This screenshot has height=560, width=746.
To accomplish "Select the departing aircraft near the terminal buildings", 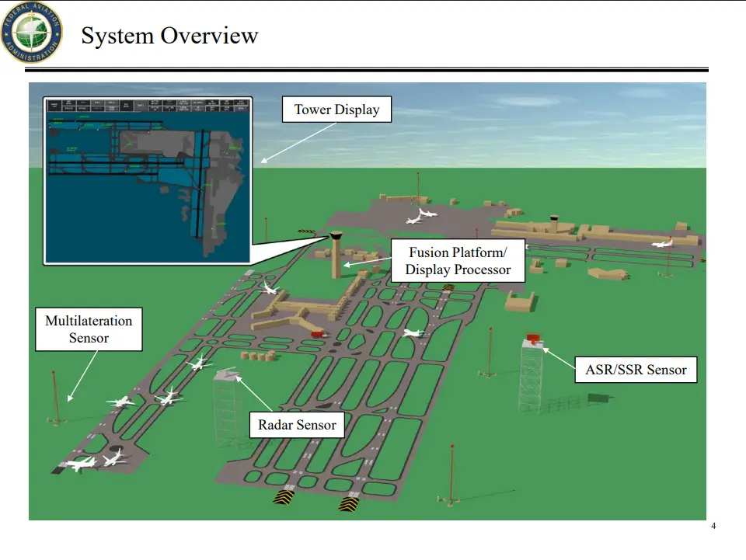I will tap(422, 215).
